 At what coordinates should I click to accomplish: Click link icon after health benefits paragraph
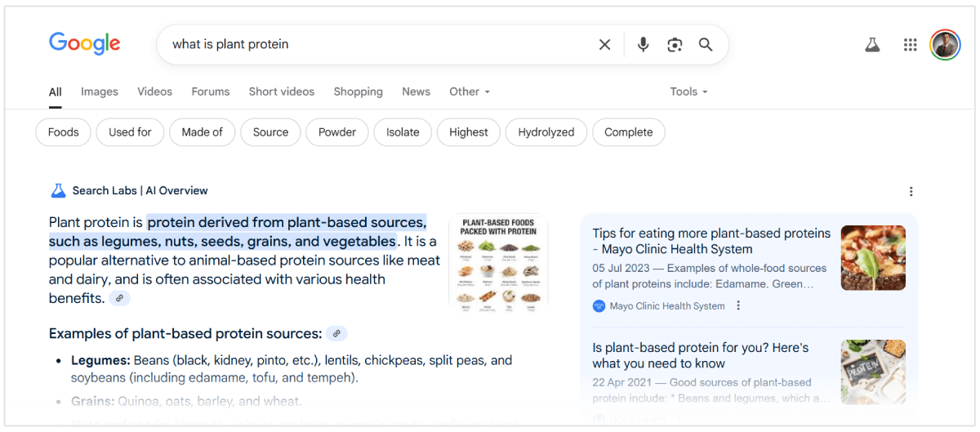click(119, 299)
